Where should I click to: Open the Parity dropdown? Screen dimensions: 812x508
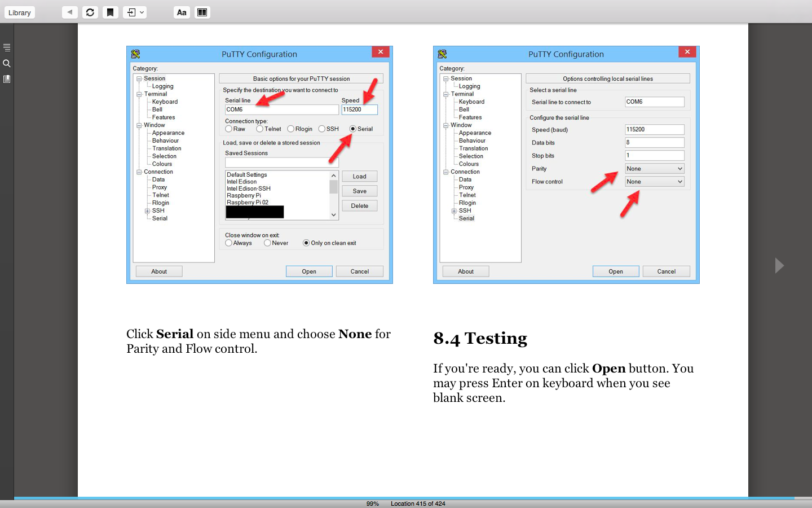pyautogui.click(x=655, y=169)
